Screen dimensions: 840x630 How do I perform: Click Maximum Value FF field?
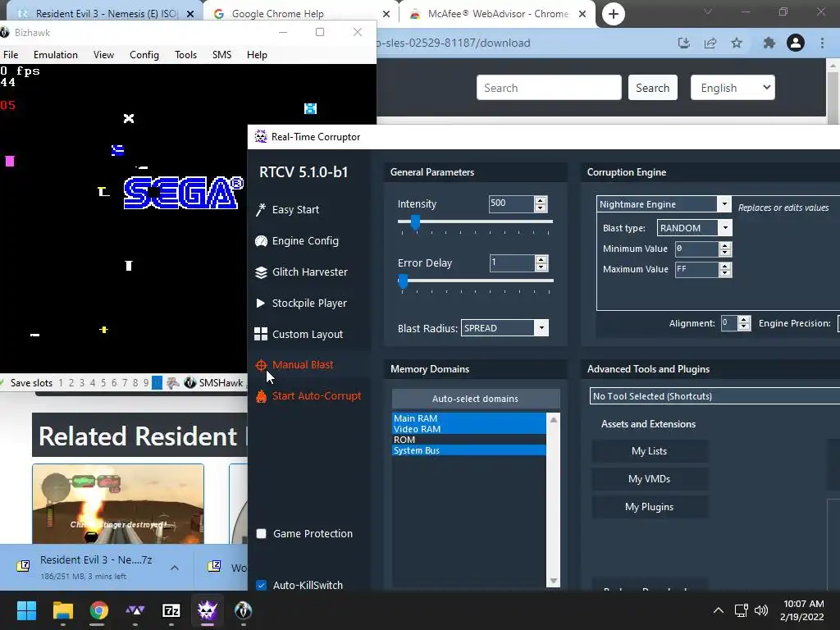[x=697, y=269]
